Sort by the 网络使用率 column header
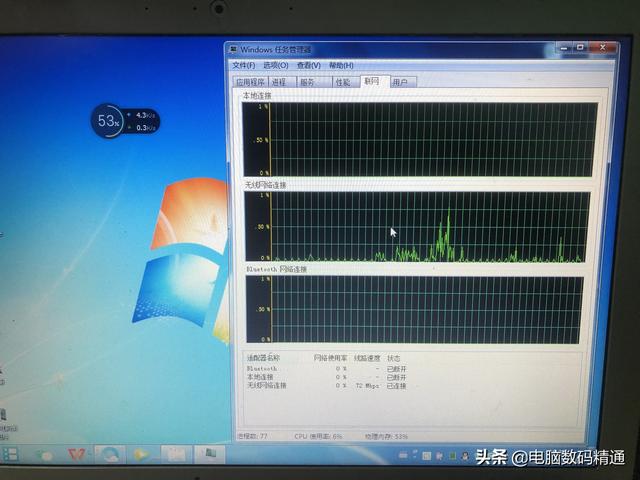 (330, 358)
